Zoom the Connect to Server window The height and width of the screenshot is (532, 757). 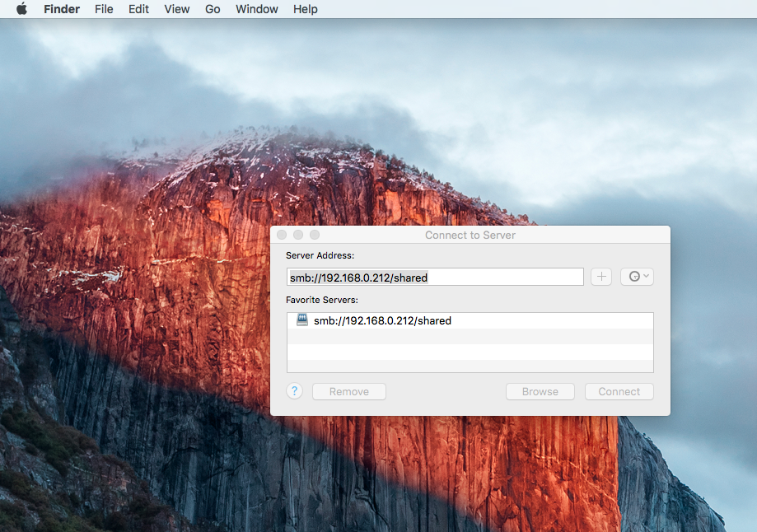point(315,235)
